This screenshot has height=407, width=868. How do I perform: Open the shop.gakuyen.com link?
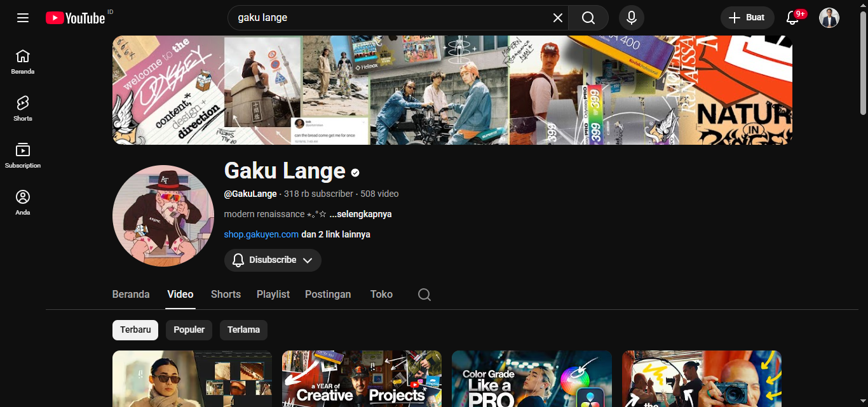pos(261,234)
